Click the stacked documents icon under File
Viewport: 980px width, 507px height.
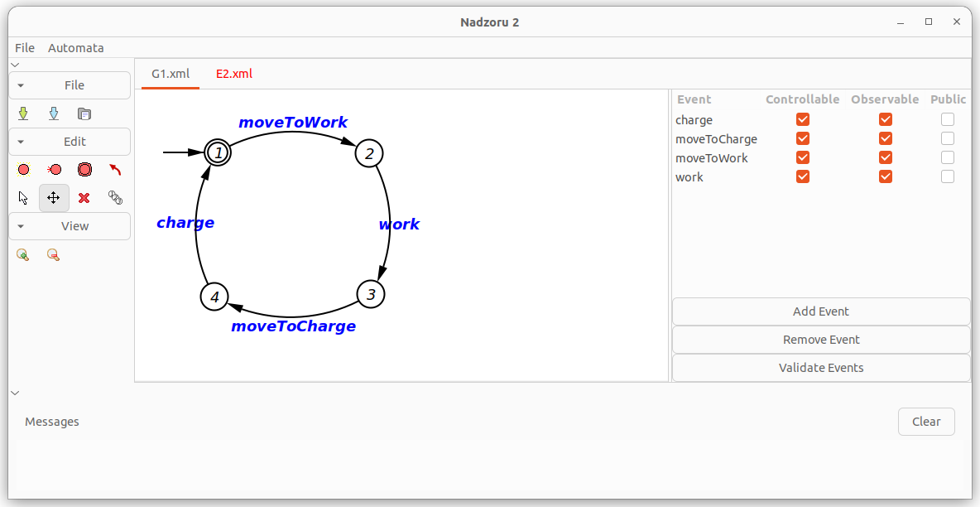pos(84,113)
